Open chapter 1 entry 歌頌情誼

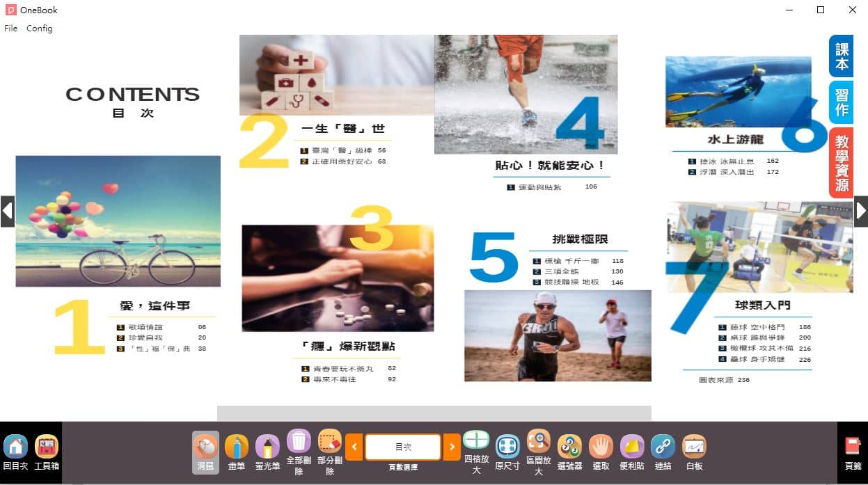click(x=161, y=327)
